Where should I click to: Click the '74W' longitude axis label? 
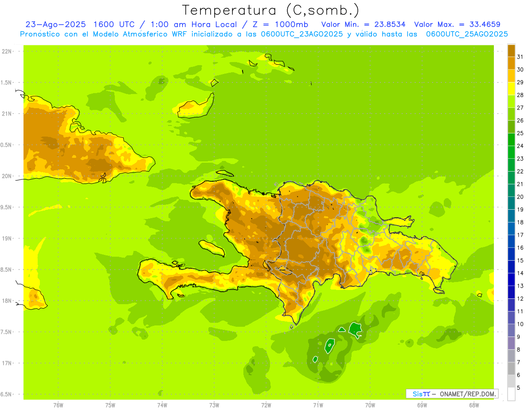162,405
